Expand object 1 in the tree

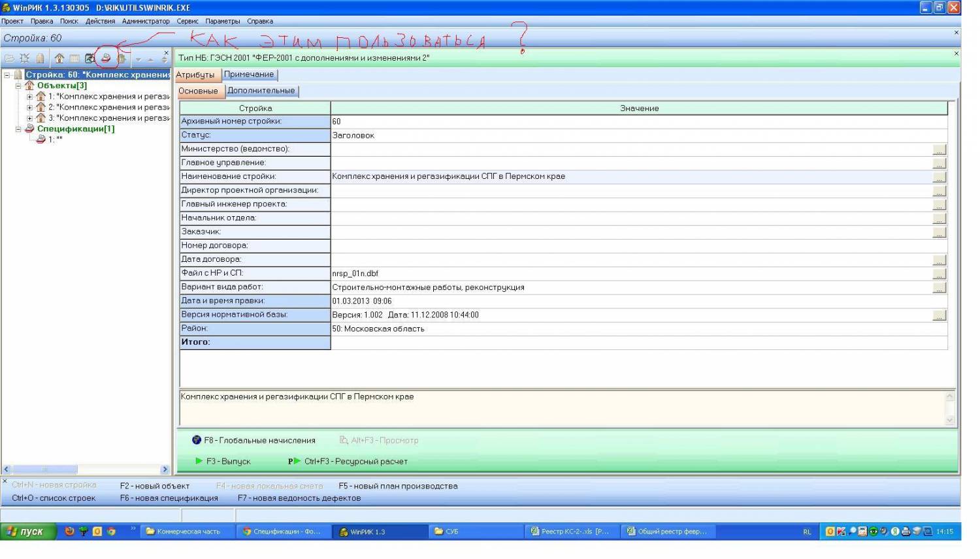(x=29, y=97)
